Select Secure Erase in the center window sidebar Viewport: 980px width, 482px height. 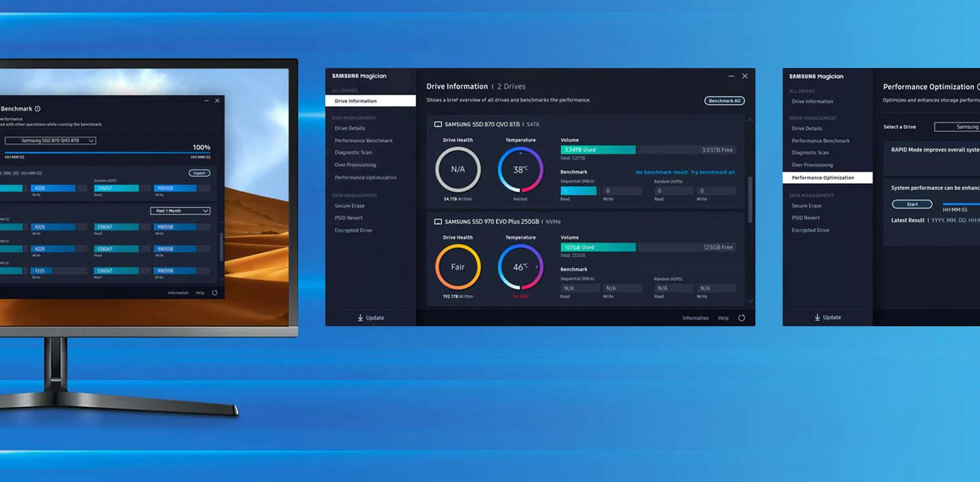350,206
